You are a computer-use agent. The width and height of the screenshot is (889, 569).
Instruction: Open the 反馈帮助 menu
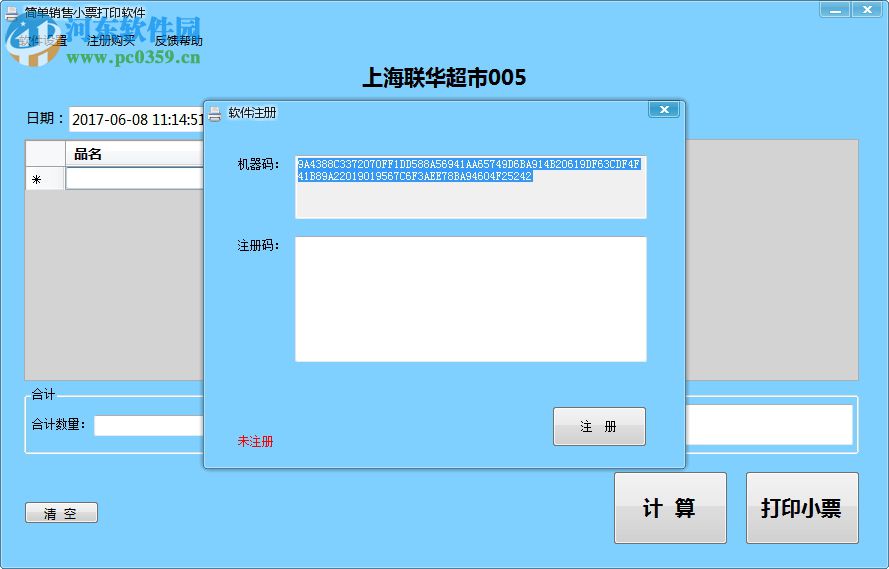coord(179,41)
